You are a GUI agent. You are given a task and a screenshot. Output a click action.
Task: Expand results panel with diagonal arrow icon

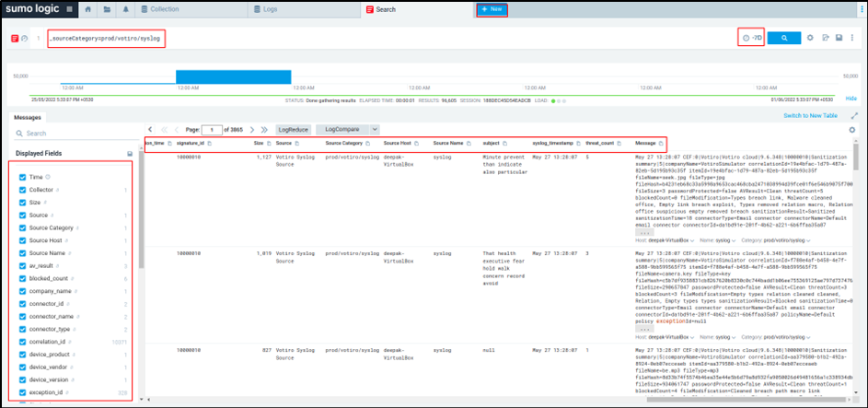[x=853, y=116]
